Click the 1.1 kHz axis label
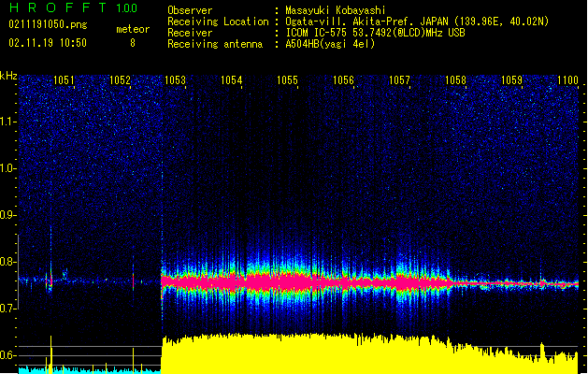 coord(8,122)
